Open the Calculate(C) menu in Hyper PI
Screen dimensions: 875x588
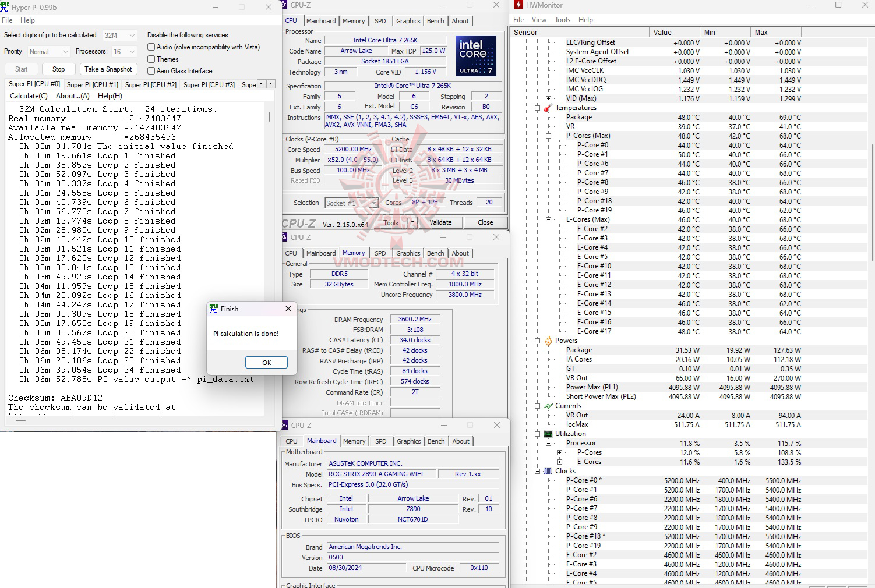point(29,96)
